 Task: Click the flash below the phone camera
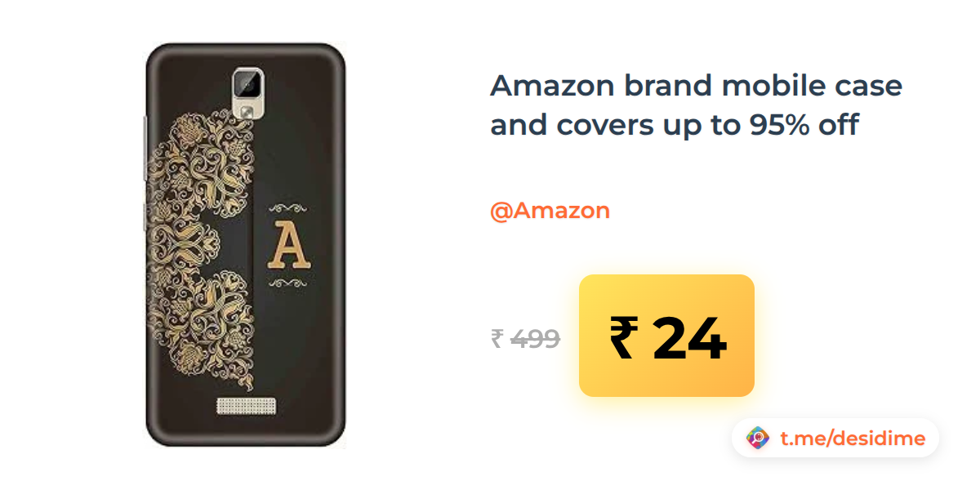pos(245,109)
